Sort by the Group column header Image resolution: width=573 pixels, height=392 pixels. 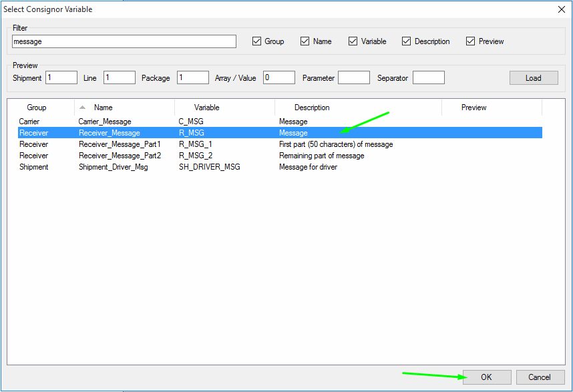[x=37, y=108]
